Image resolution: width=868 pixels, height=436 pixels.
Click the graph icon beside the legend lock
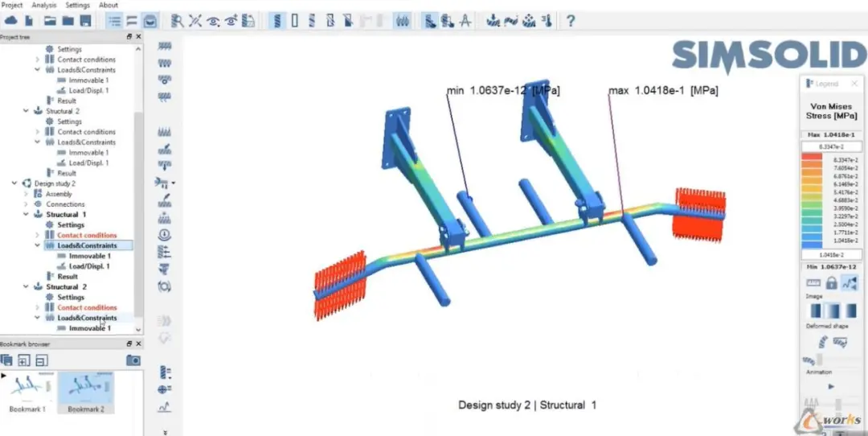849,282
